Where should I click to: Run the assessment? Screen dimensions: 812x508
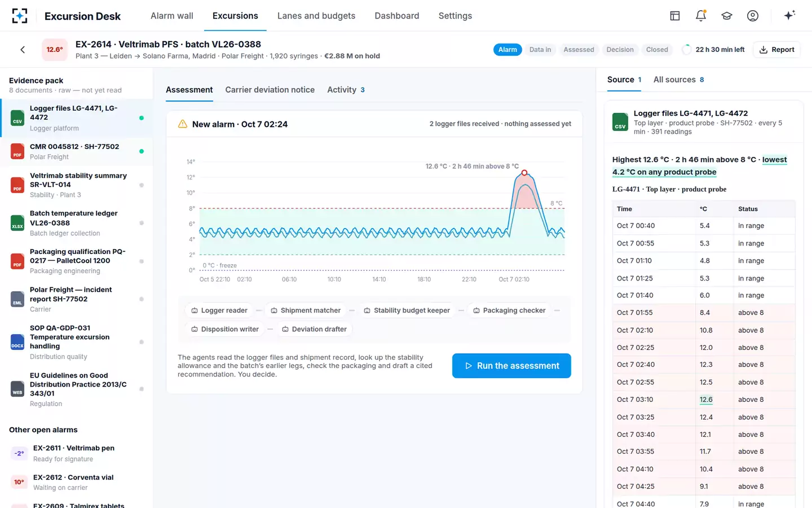click(511, 366)
